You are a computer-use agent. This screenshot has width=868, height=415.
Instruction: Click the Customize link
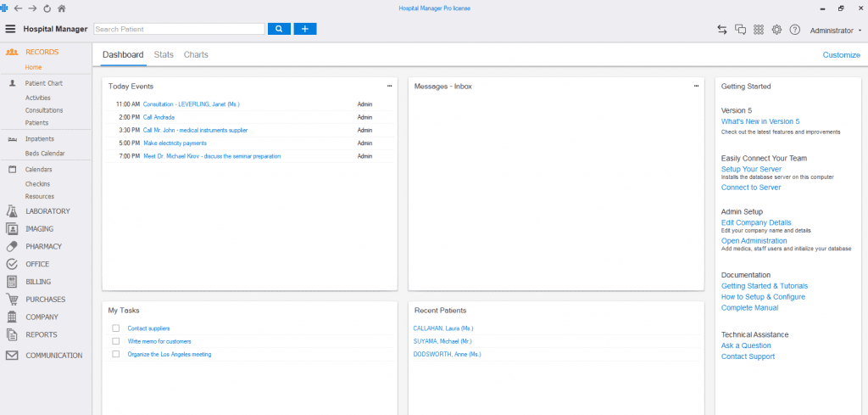click(x=841, y=55)
